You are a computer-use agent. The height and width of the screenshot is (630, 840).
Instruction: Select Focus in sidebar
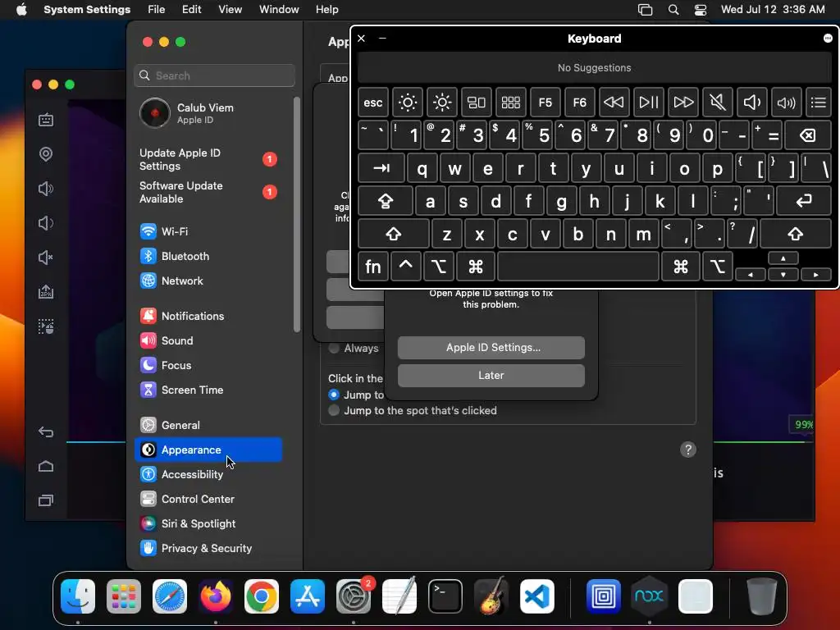(208, 365)
